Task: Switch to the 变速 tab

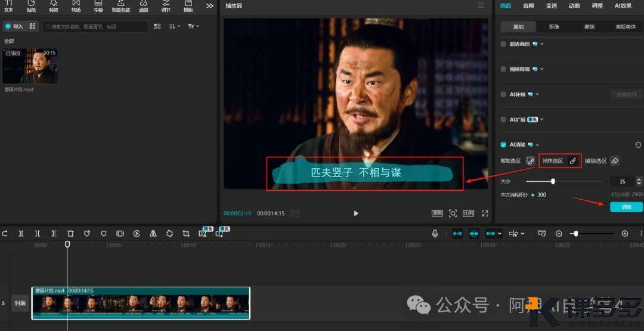Action: click(551, 6)
